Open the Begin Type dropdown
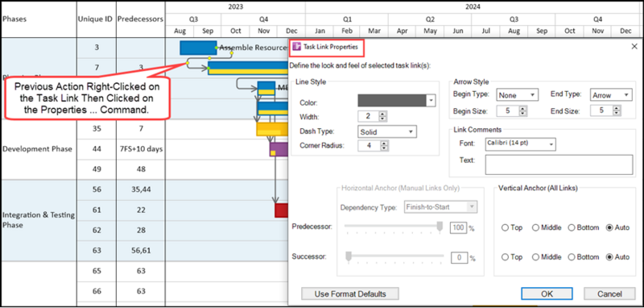The width and height of the screenshot is (644, 308). coord(532,95)
